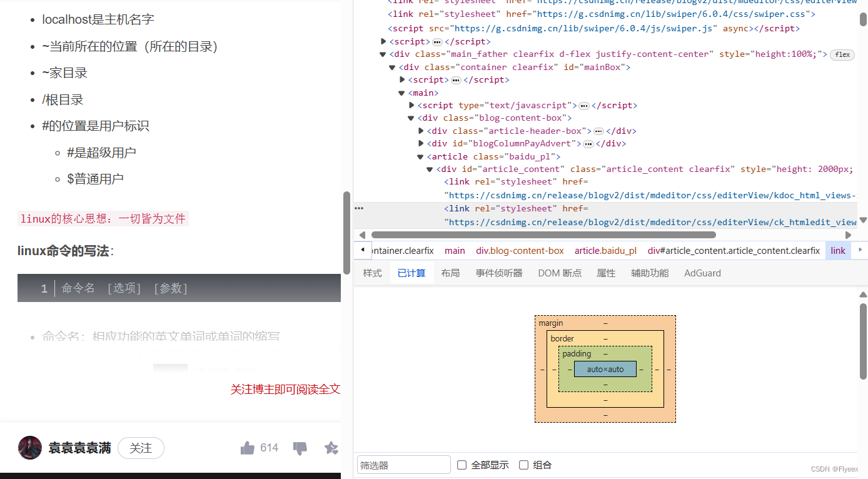
Task: Click DOM tree scroll down arrow
Action: tap(863, 220)
